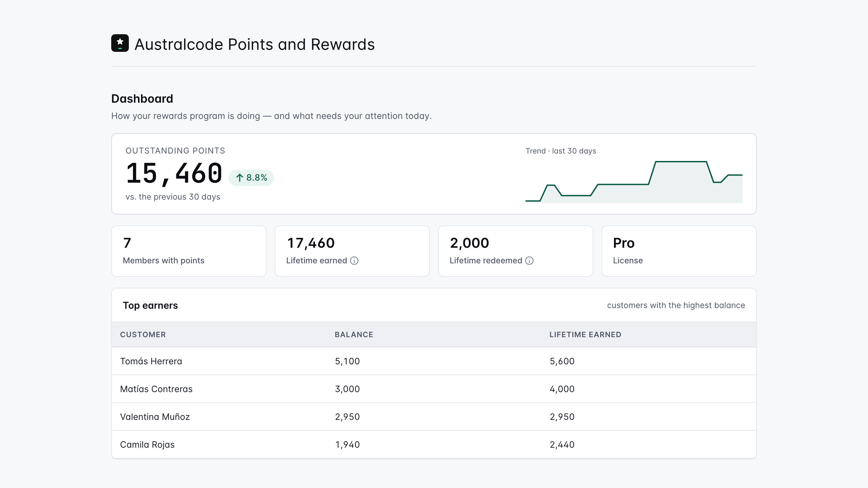Image resolution: width=868 pixels, height=488 pixels.
Task: Click Matías Contreras's 3,000 balance
Action: point(347,389)
